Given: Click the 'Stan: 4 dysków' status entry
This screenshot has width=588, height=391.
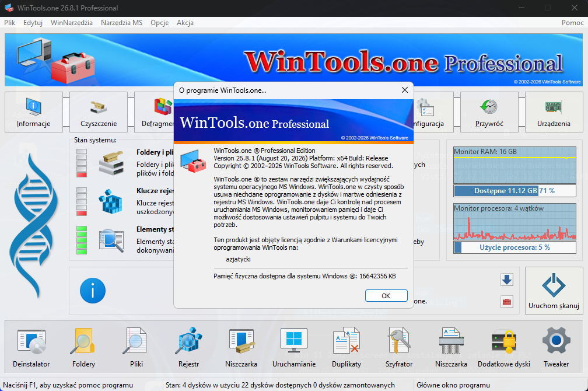Looking at the screenshot, I should point(280,385).
